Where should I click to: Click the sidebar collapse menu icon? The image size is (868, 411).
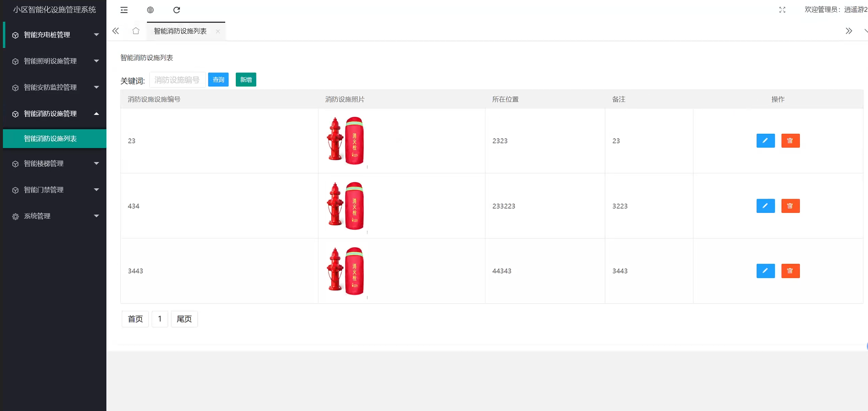pos(124,10)
